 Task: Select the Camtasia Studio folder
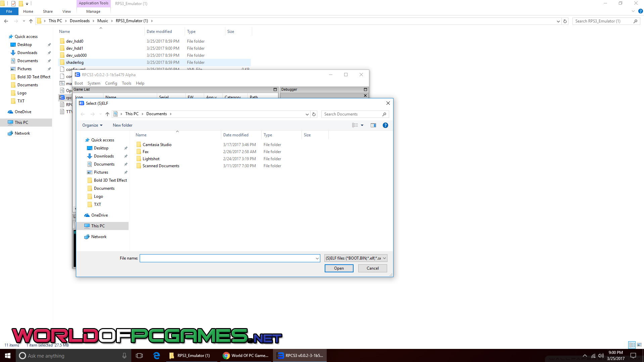(157, 145)
